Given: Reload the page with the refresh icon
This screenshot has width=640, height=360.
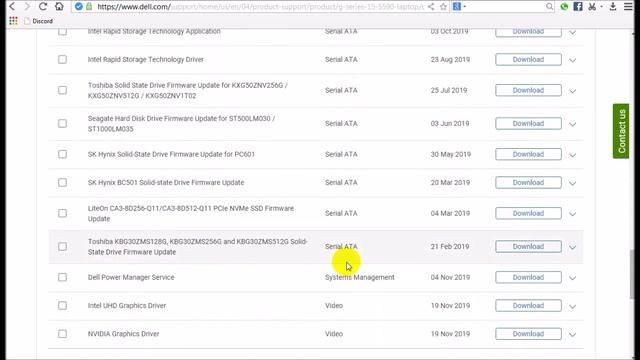Looking at the screenshot, I should (x=43, y=6).
